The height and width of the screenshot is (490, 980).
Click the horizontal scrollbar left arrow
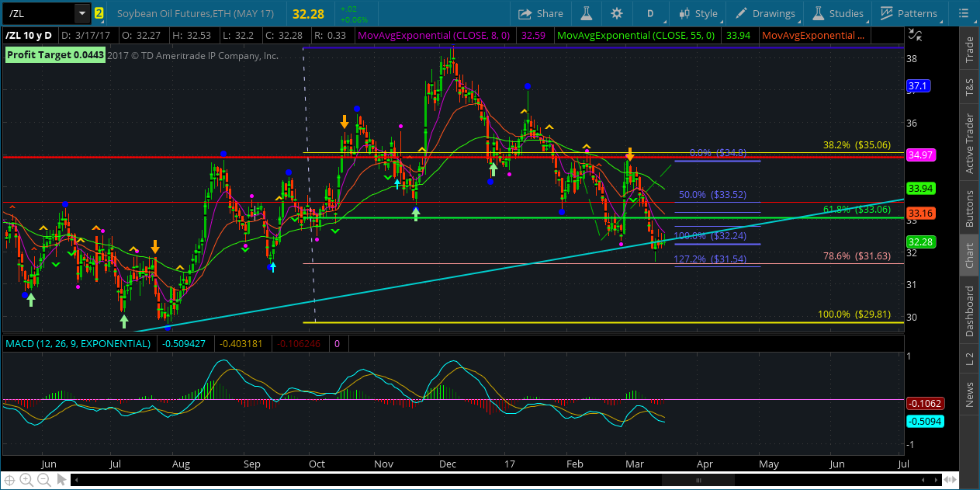tap(78, 481)
